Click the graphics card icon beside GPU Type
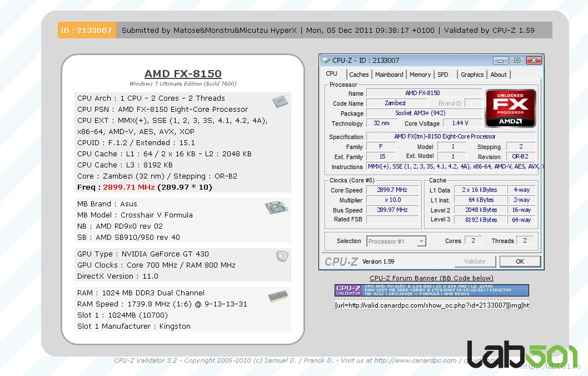 [282, 256]
